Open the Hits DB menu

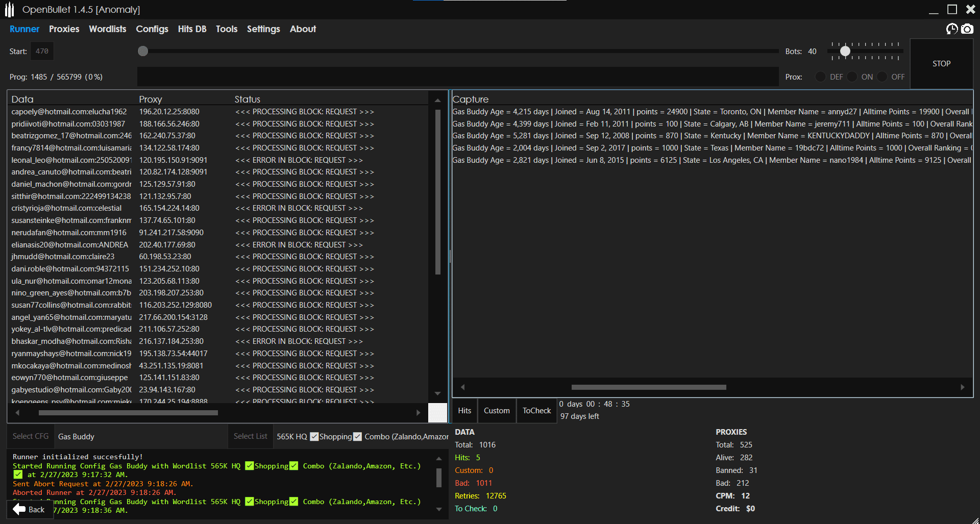click(x=192, y=29)
